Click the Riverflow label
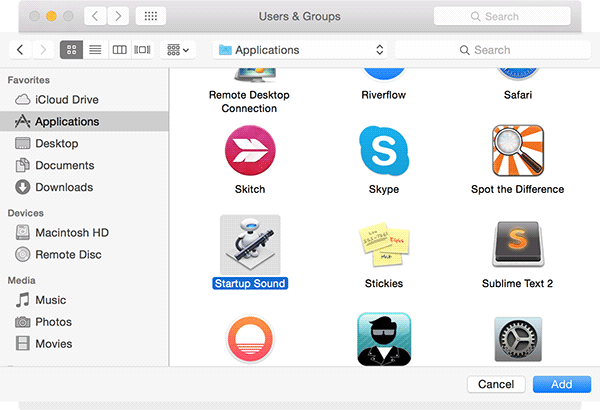Viewport: 600px width, 410px height. point(384,95)
